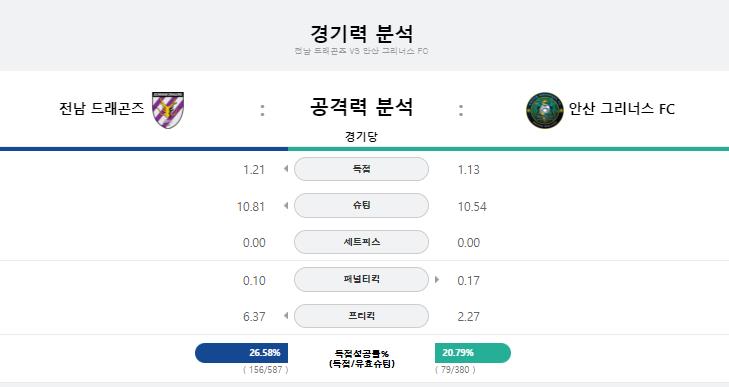Select the 페널티킥 stat pill
The width and height of the screenshot is (729, 387).
(x=361, y=279)
